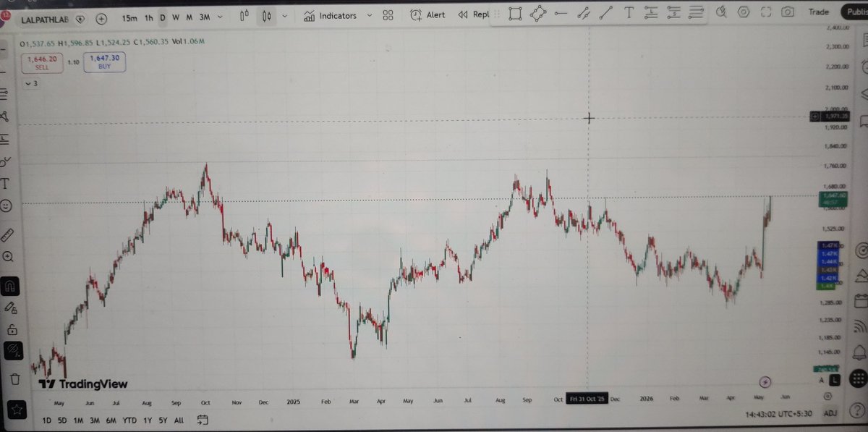868x432 pixels.
Task: Select the trend line tool
Action: 606,12
